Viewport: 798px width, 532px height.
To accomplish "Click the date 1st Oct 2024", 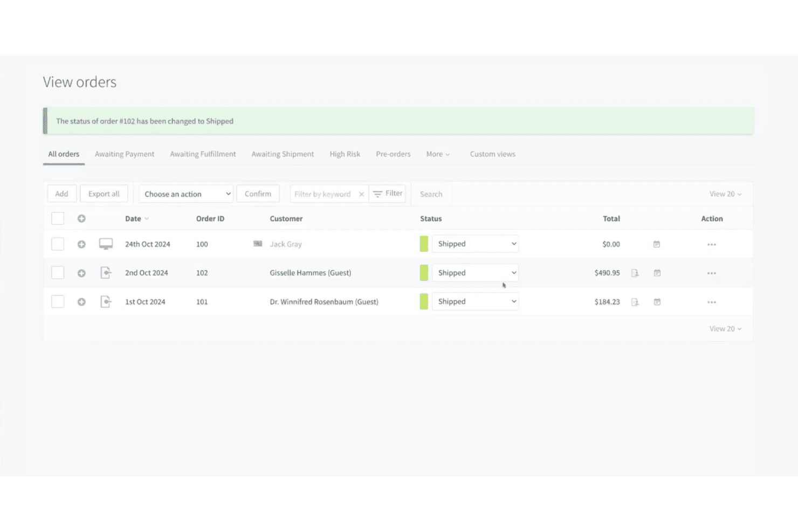I will [145, 302].
